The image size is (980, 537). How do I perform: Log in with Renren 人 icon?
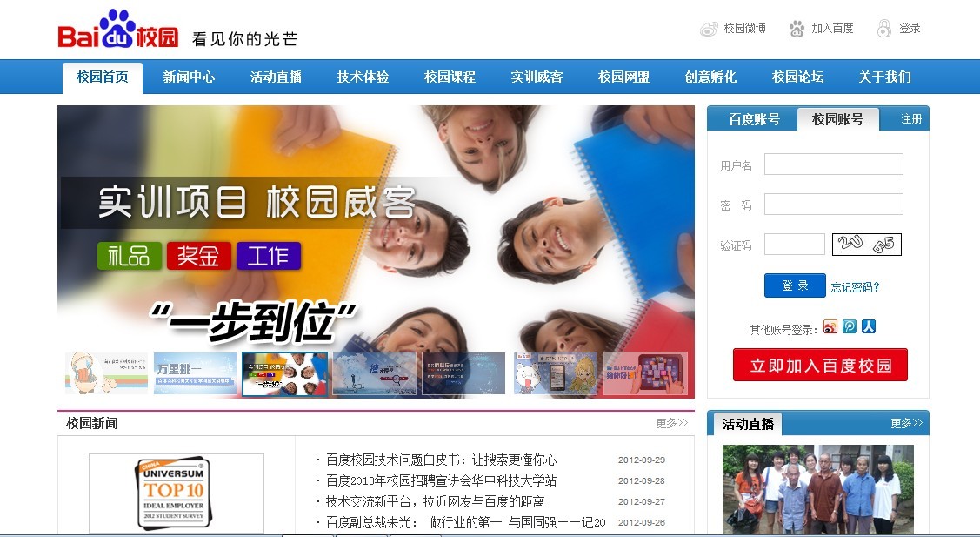coord(869,326)
